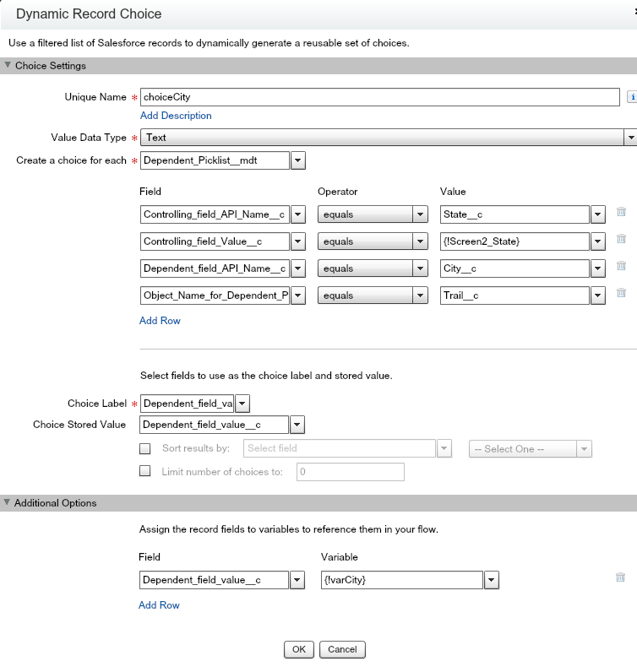Image resolution: width=637 pixels, height=672 pixels.
Task: Open value dropdown for {!Screen2_State}
Action: tap(597, 241)
